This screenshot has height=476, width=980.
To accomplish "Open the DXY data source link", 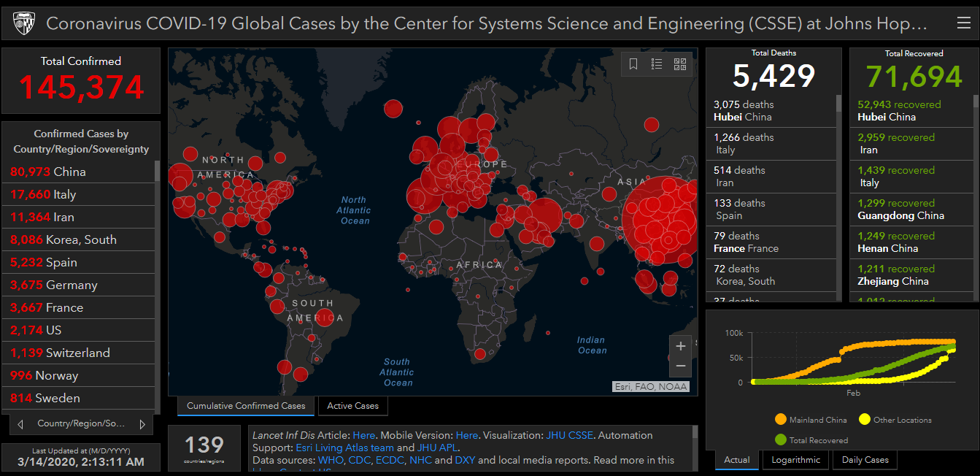I will pos(465,460).
